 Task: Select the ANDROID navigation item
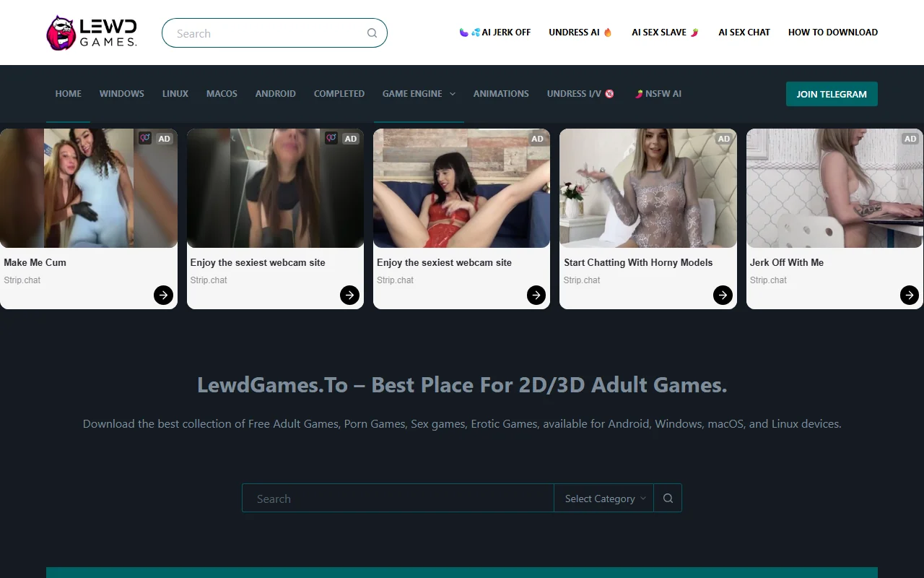pos(275,93)
